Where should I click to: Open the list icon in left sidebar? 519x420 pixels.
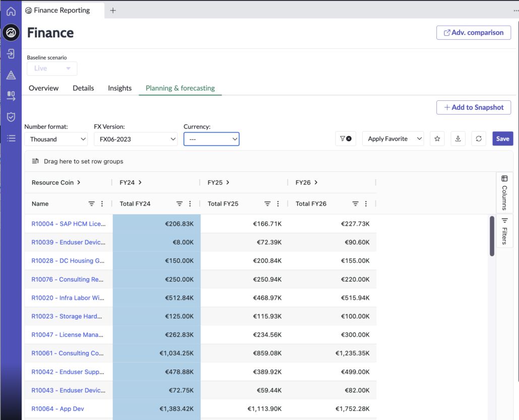[11, 138]
